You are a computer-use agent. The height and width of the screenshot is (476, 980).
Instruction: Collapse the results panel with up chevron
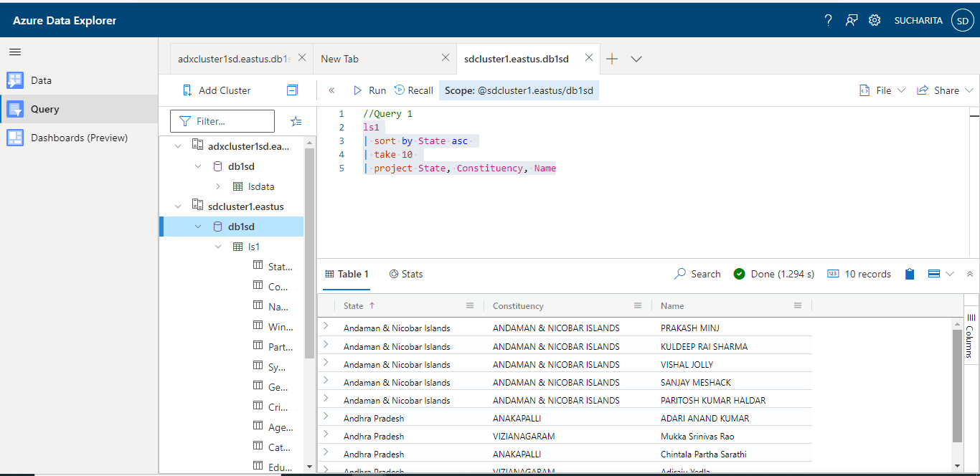click(x=970, y=274)
